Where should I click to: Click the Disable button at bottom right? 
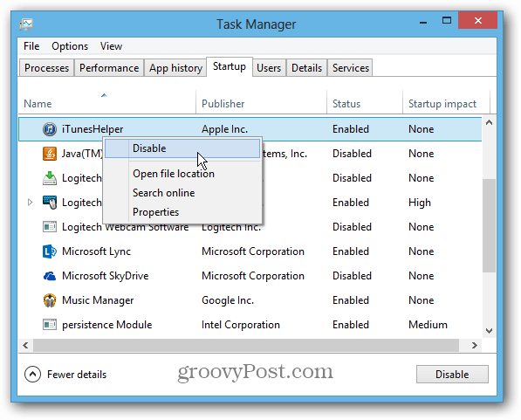[452, 375]
